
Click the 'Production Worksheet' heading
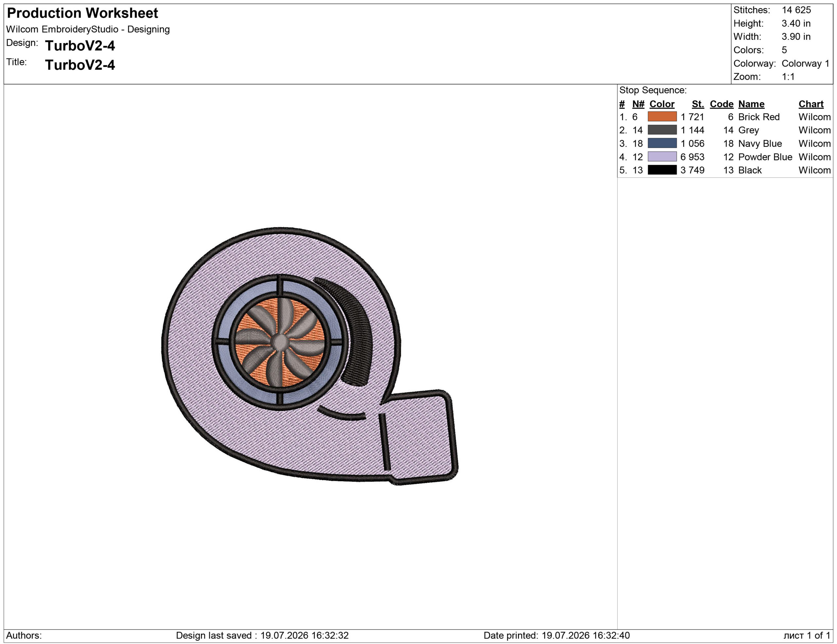coord(82,13)
